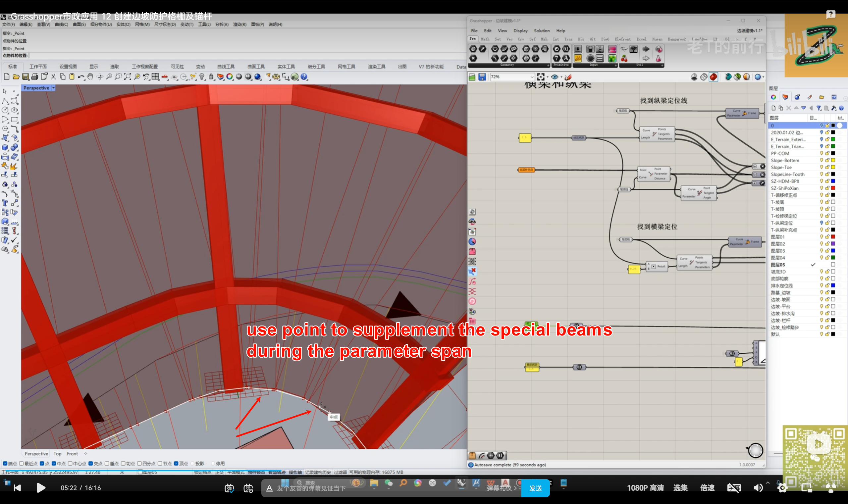Select the Pan hand tool
The width and height of the screenshot is (848, 504).
coord(90,77)
